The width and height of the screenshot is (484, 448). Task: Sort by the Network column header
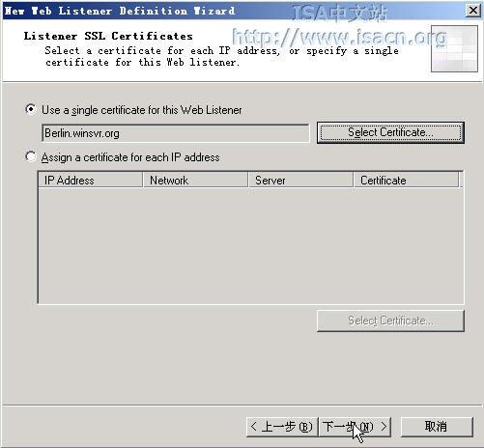(x=195, y=180)
